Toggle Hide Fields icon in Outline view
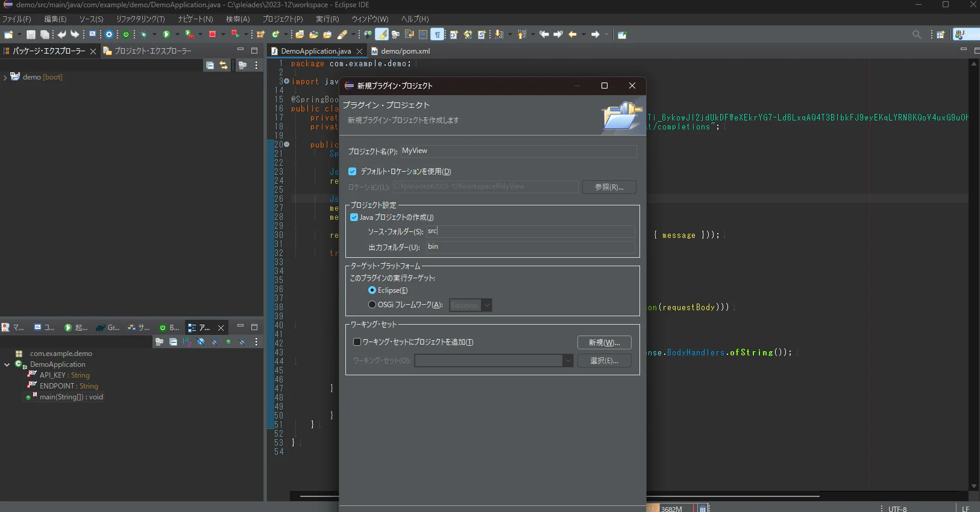This screenshot has width=980, height=512. point(201,342)
